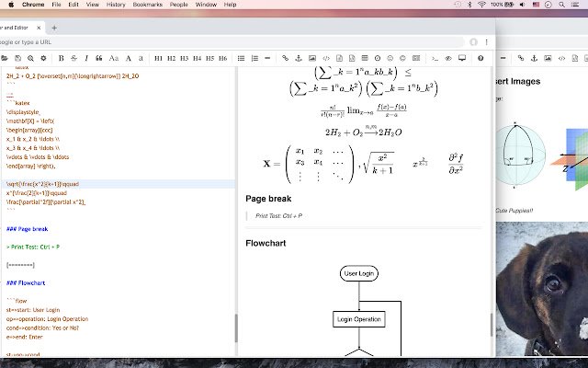588x368 pixels.
Task: Insert a block quote
Action: point(99,58)
